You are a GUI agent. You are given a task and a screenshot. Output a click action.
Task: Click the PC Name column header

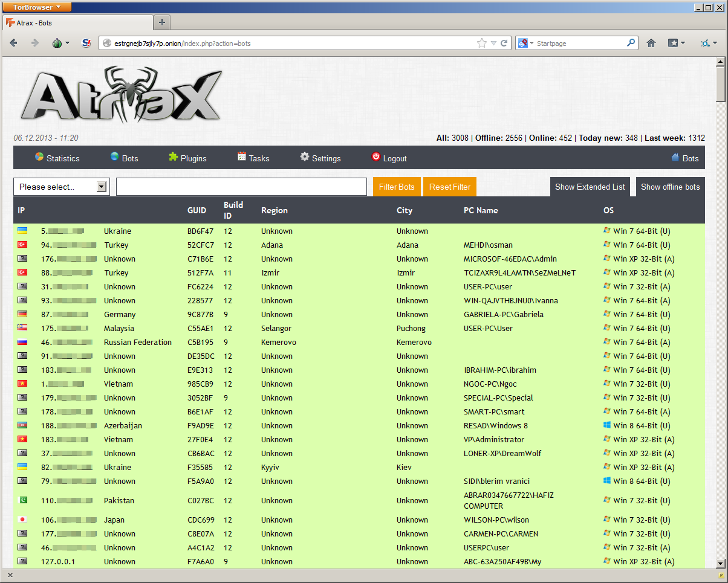(x=481, y=210)
